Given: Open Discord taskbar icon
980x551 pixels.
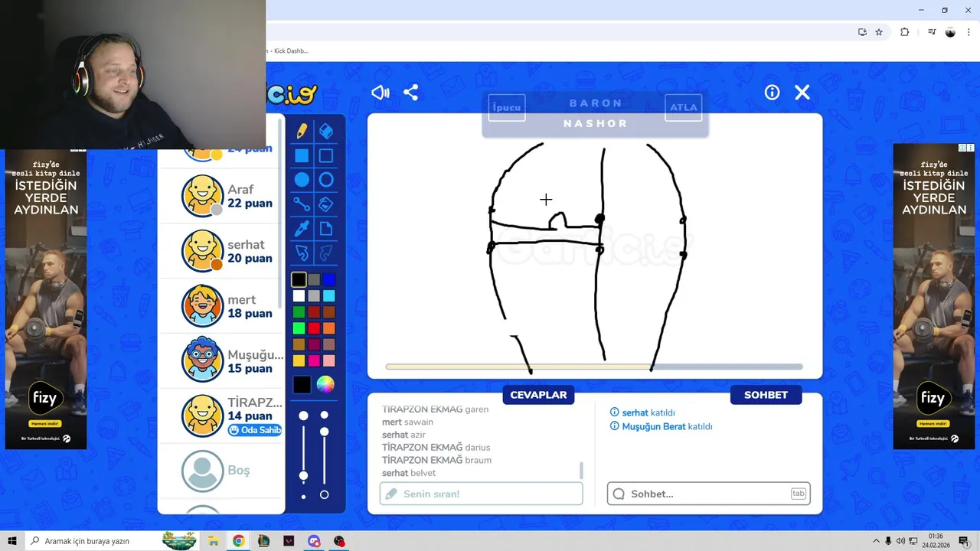Looking at the screenshot, I should 314,541.
